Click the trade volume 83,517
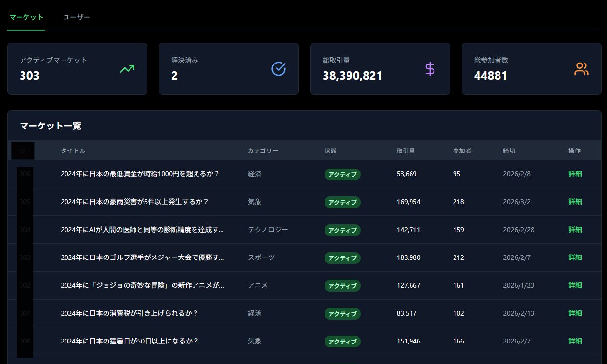 (x=407, y=313)
